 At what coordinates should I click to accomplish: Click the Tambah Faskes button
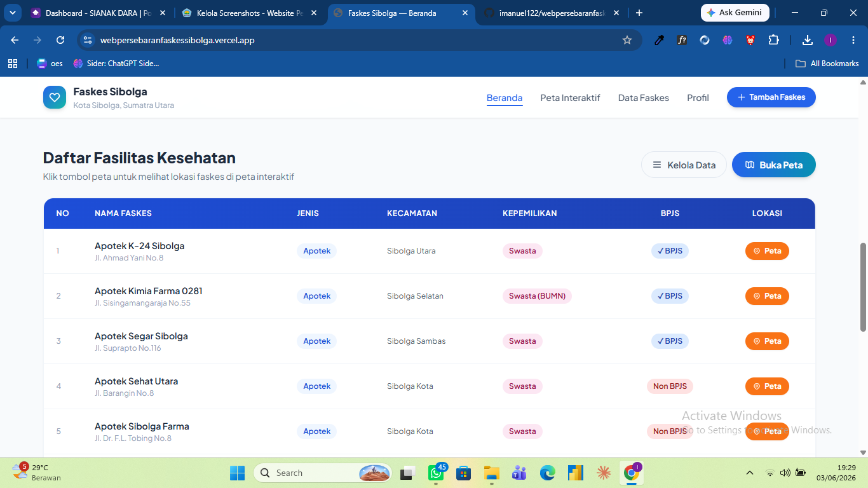[771, 97]
